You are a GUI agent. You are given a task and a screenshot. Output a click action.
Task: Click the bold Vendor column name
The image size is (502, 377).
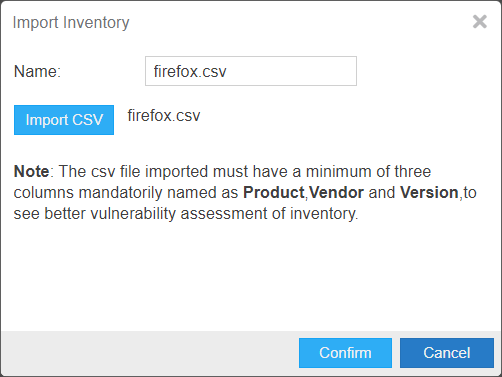(336, 192)
